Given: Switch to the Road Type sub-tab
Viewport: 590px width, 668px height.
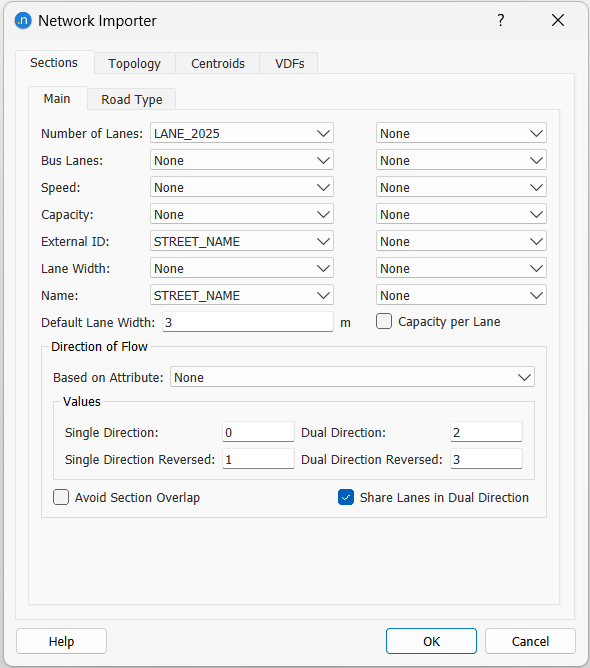Looking at the screenshot, I should (132, 99).
